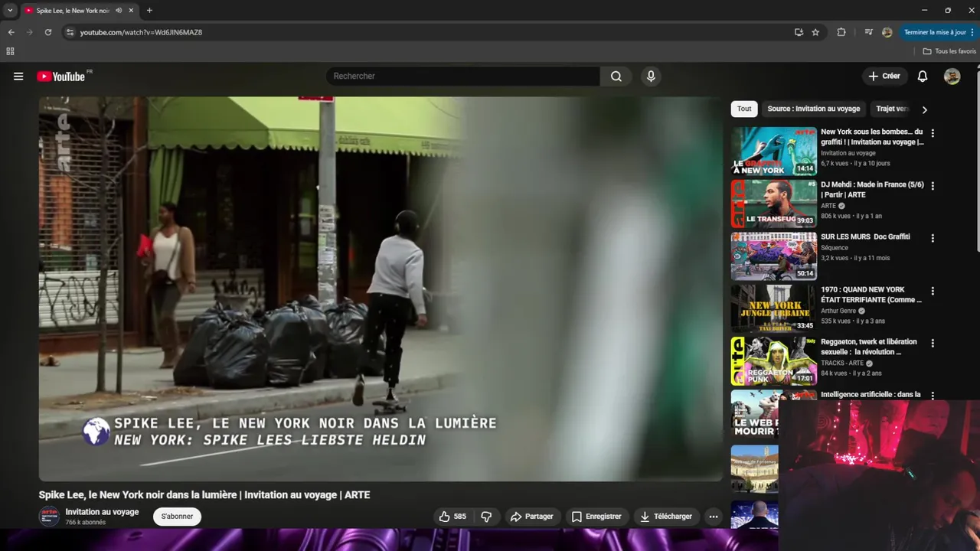Screen dimensions: 980x551
Task: Mute tab via speaker icon
Action: [x=119, y=11]
